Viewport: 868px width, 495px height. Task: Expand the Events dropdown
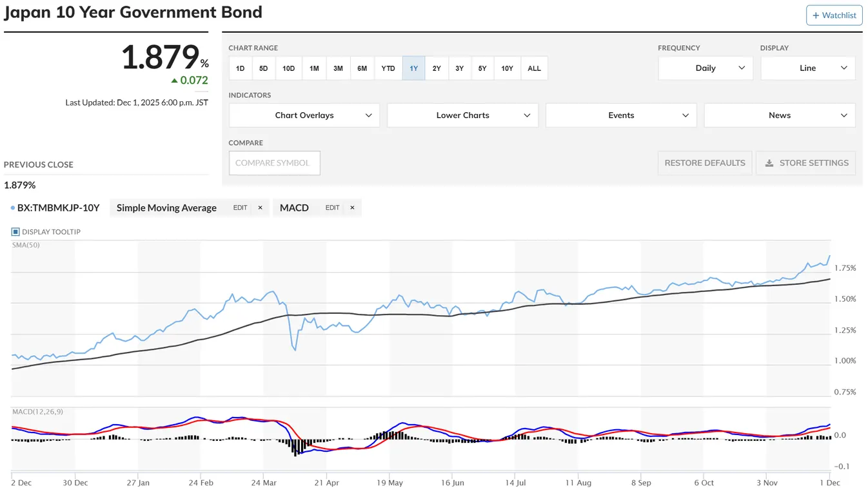point(621,115)
